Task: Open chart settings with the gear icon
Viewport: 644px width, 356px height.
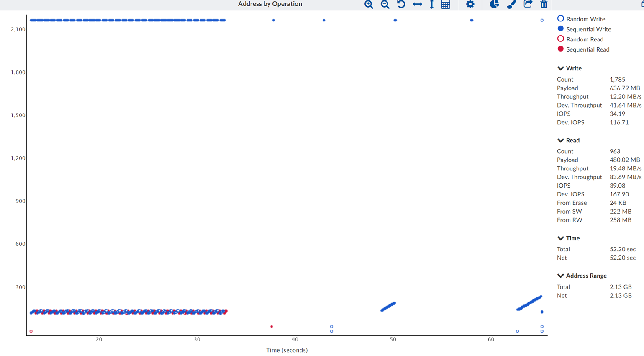Action: tap(470, 5)
